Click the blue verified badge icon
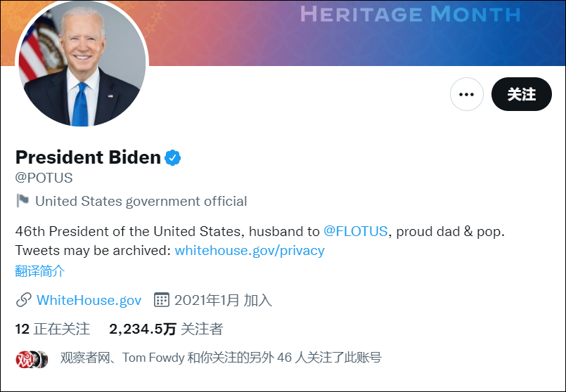Image resolution: width=566 pixels, height=392 pixels. coord(173,157)
